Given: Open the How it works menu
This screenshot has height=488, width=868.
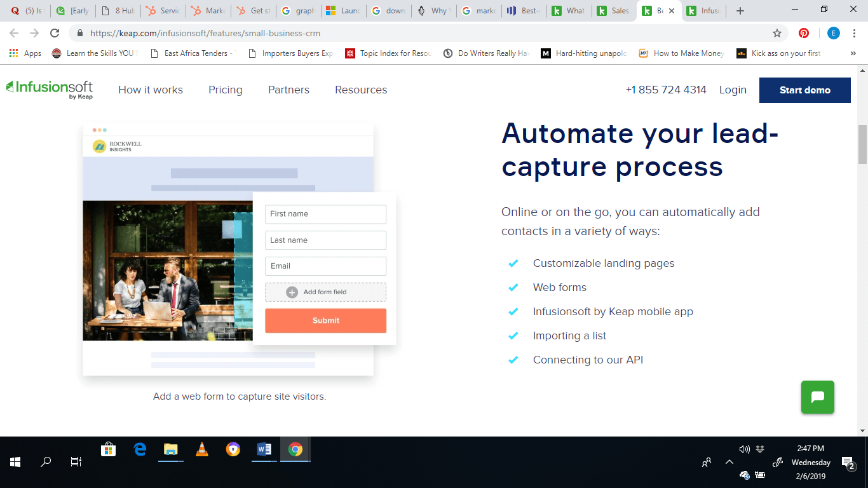Looking at the screenshot, I should (151, 90).
